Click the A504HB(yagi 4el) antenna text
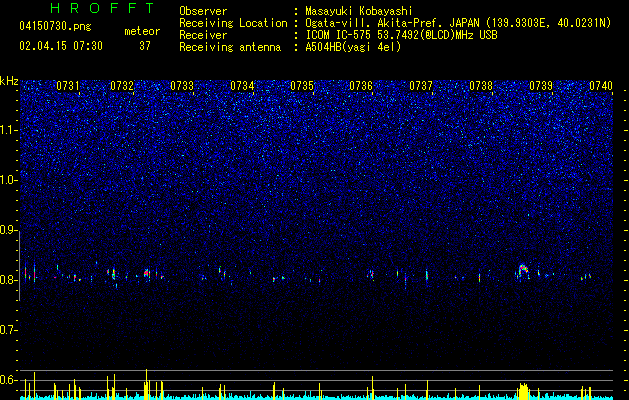 (x=353, y=47)
